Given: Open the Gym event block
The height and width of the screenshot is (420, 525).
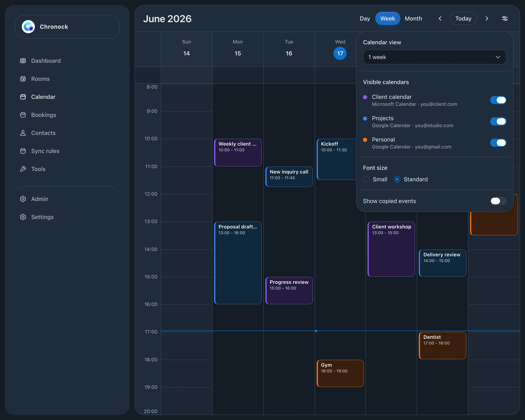Looking at the screenshot, I should coord(340,373).
